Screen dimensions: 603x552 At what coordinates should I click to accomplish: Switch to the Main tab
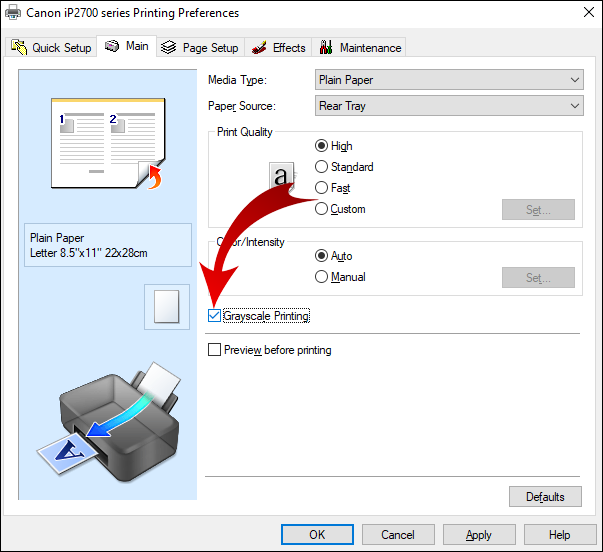(127, 46)
